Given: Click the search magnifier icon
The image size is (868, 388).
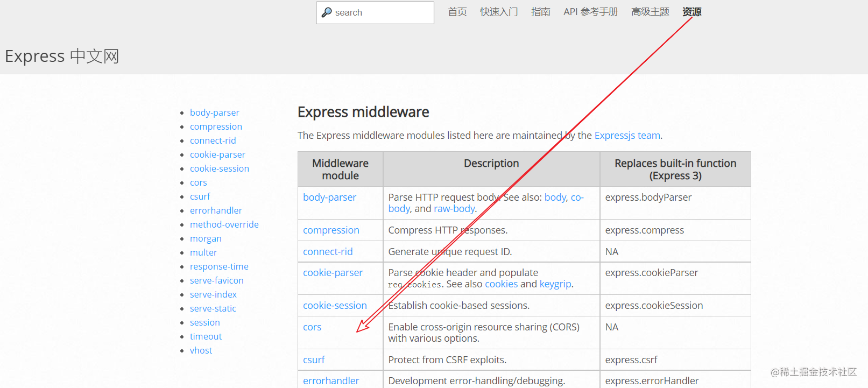Looking at the screenshot, I should tap(327, 12).
